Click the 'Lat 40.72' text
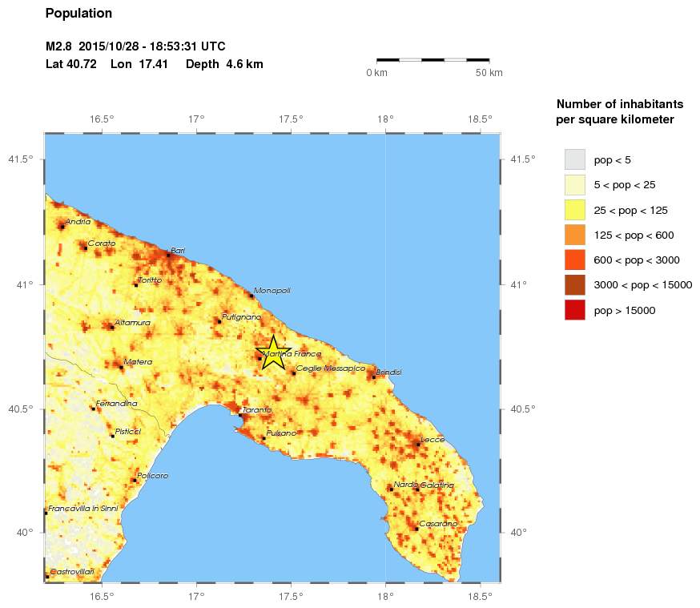The width and height of the screenshot is (700, 608). pos(71,64)
